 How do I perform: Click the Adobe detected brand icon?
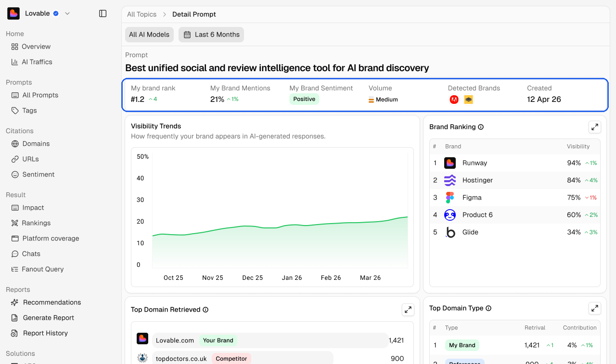pyautogui.click(x=454, y=100)
